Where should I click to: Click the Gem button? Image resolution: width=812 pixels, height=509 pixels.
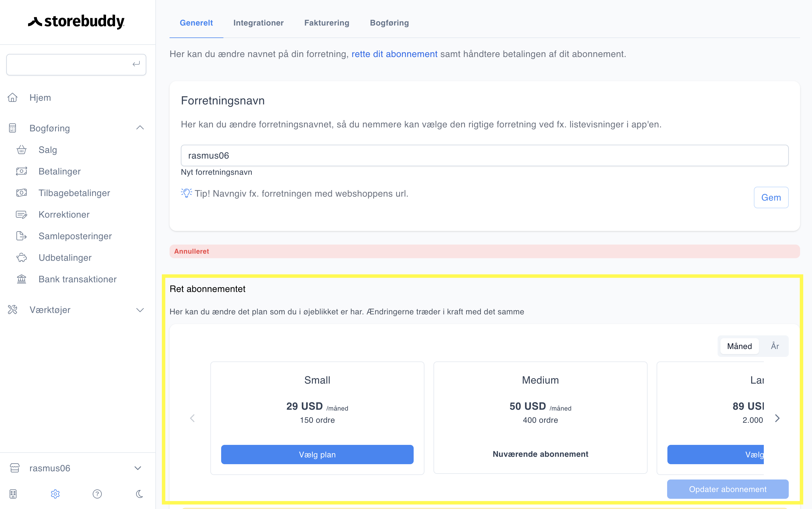click(x=771, y=197)
